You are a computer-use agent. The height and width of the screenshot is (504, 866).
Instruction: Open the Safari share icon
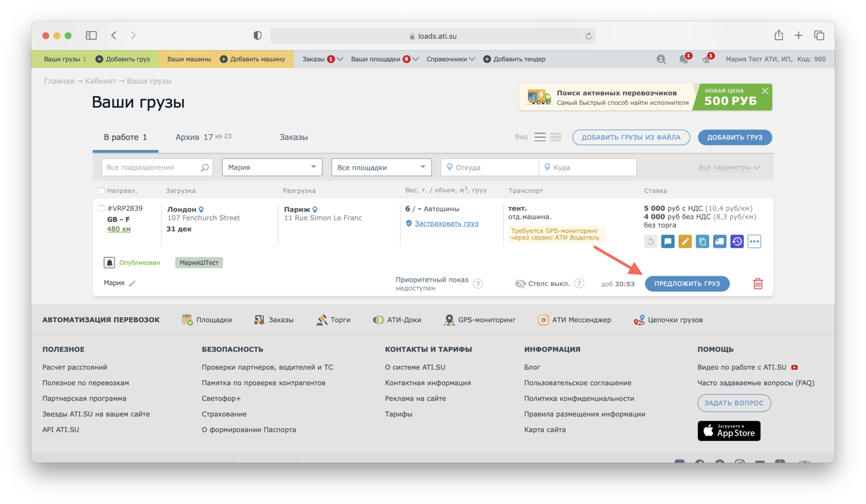click(x=778, y=35)
